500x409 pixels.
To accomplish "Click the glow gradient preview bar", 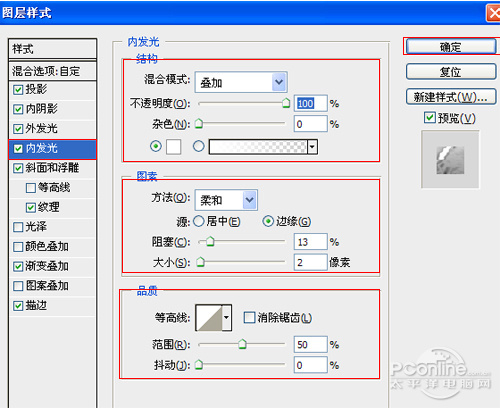I will (x=258, y=147).
